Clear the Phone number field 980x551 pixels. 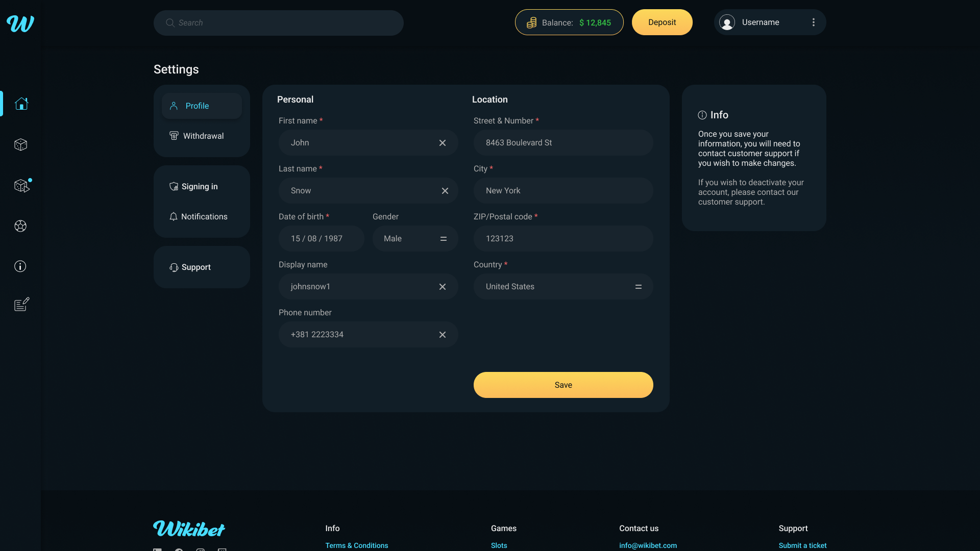443,335
